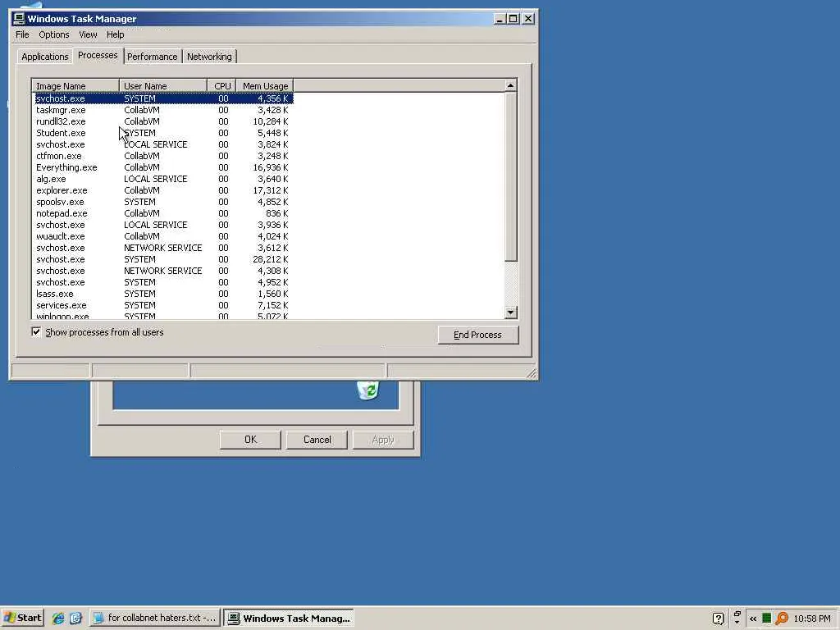
Task: Sort by CPU column header
Action: [x=221, y=85]
